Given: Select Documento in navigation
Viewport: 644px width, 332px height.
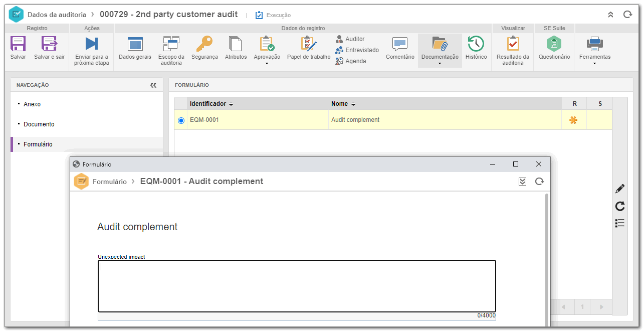Looking at the screenshot, I should pos(39,124).
